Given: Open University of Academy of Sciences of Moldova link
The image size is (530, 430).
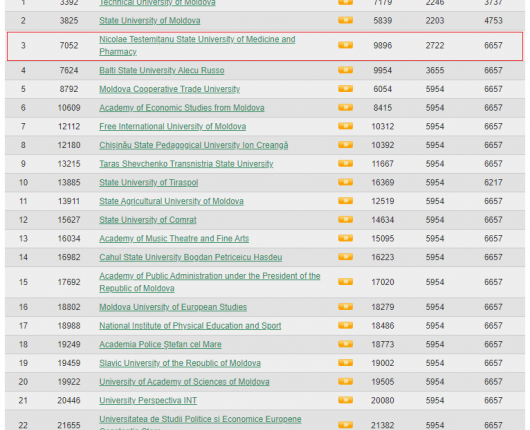Looking at the screenshot, I should pos(184,382).
